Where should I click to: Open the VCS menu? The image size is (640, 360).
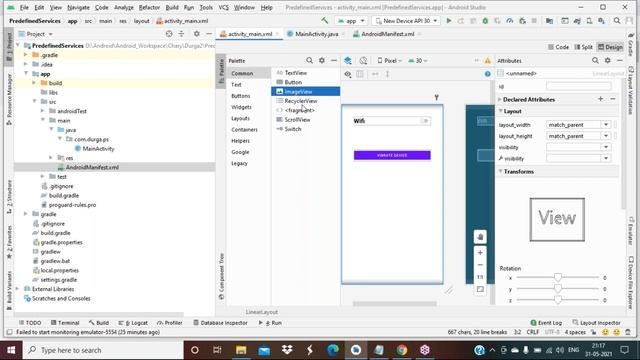(x=223, y=7)
